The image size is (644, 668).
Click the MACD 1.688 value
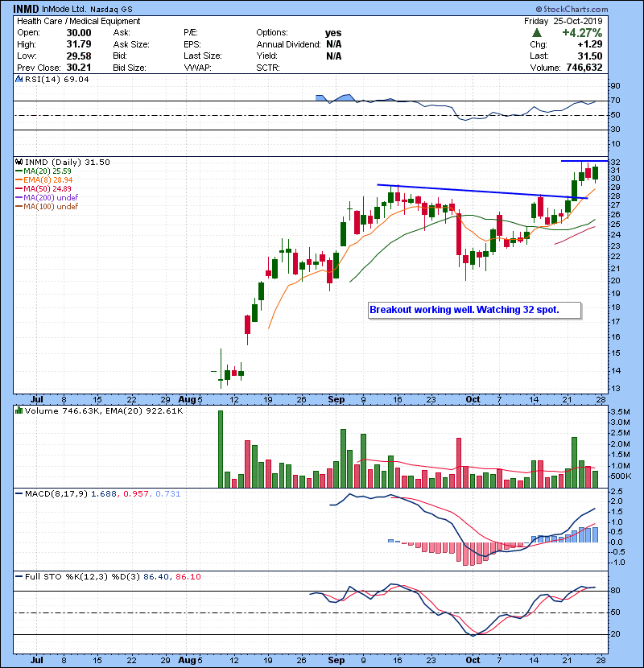[x=104, y=494]
